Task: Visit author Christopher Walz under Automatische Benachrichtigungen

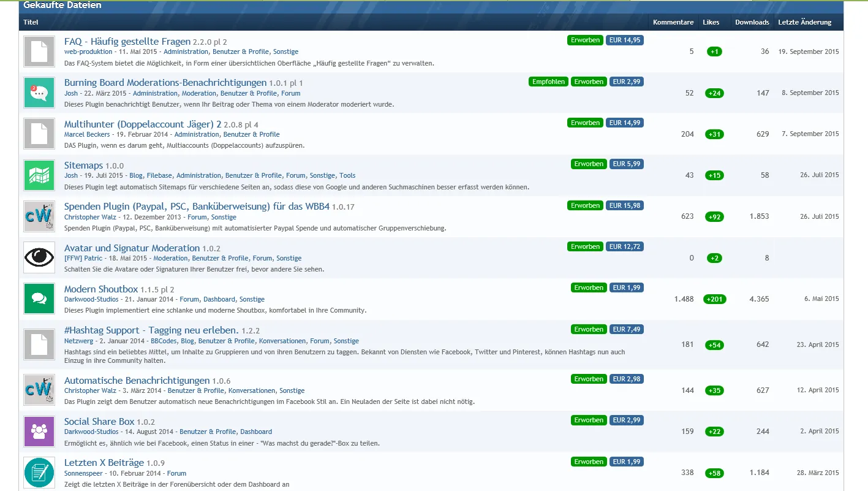Action: (90, 390)
